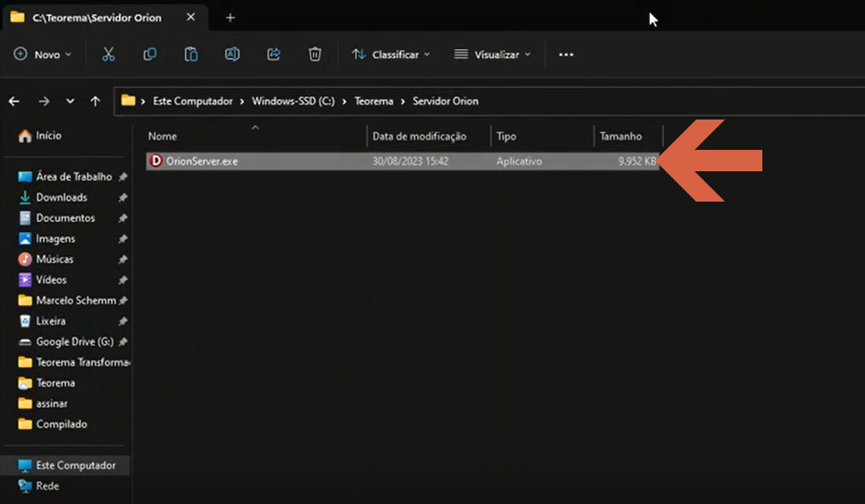
Task: Click the folder icon in address bar
Action: point(129,101)
